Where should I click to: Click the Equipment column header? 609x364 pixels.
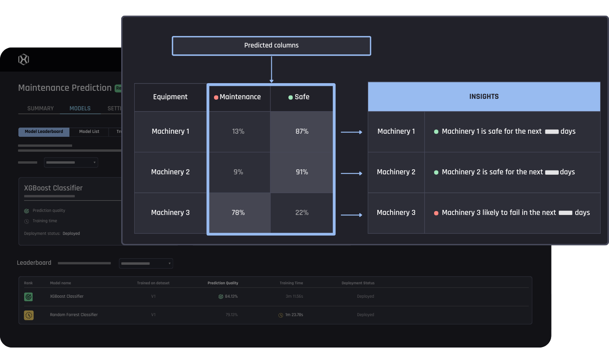(170, 97)
